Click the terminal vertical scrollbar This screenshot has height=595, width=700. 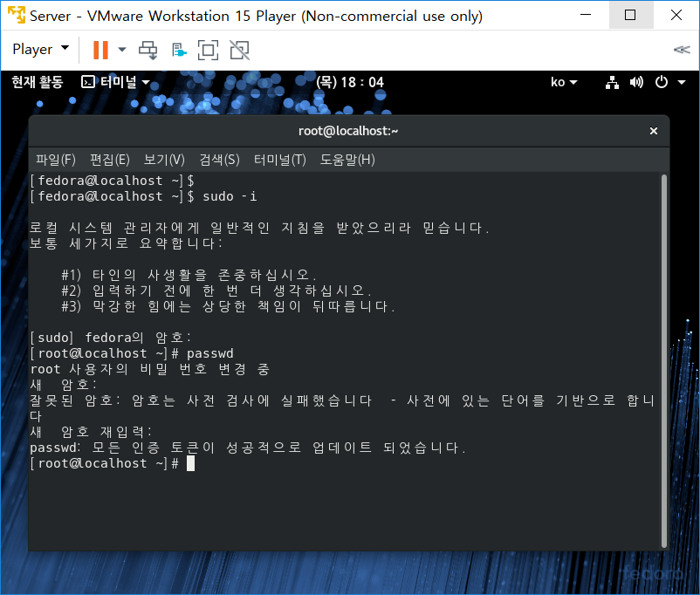coord(664,361)
